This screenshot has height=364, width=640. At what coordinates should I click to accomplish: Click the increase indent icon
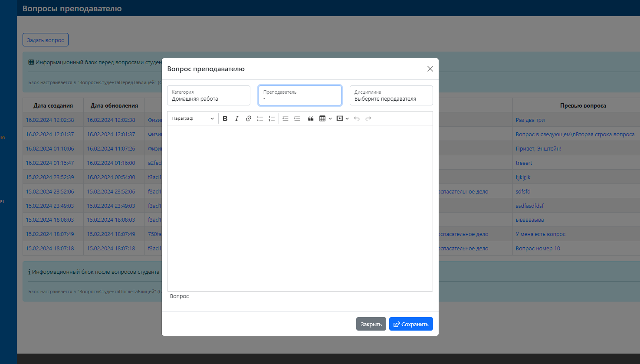[297, 118]
